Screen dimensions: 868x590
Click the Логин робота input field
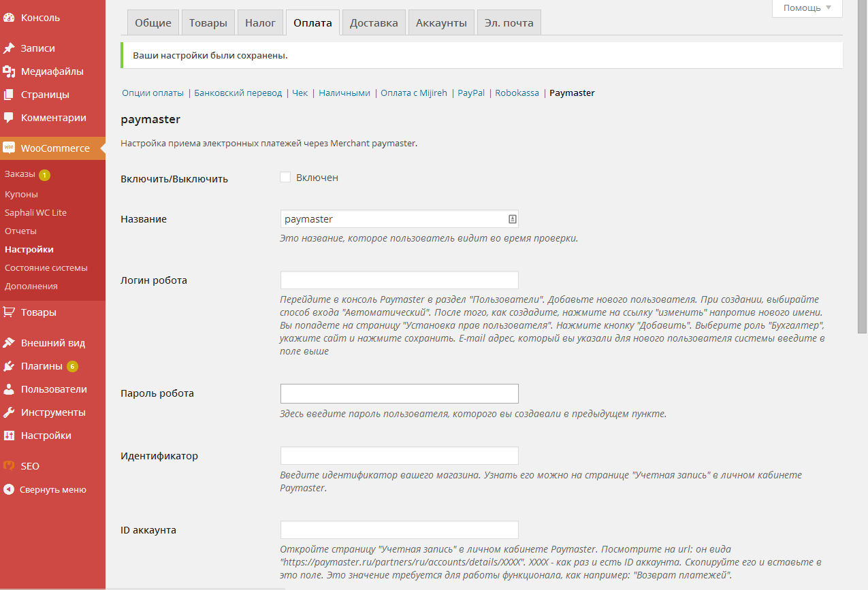click(400, 280)
